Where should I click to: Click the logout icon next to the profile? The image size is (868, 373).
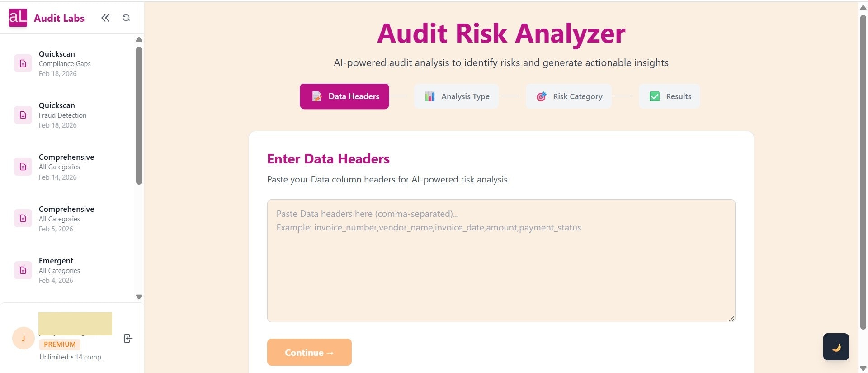point(128,338)
